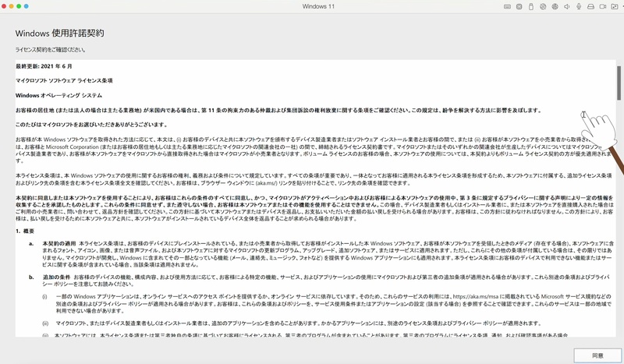Click the Windows 11 window title
This screenshot has height=364, width=624.
[318, 6]
